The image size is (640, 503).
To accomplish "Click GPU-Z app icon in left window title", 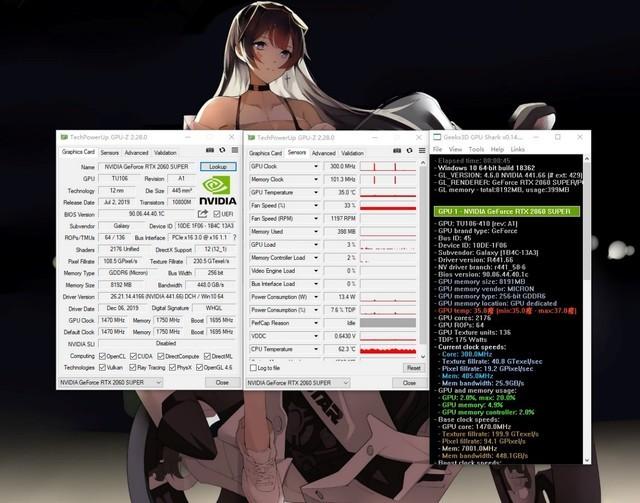I will coord(64,137).
